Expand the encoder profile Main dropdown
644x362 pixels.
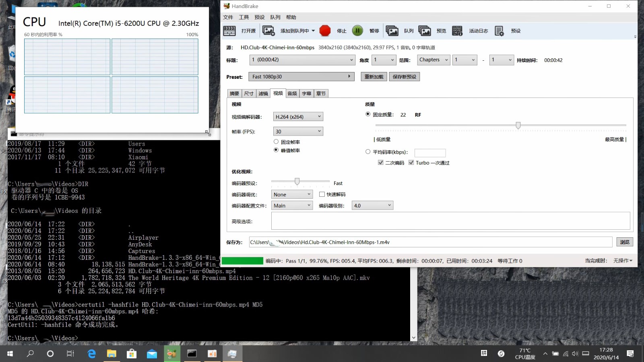click(292, 206)
